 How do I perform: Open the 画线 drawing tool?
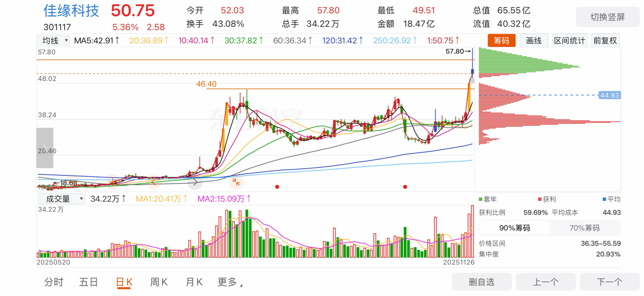click(x=534, y=40)
